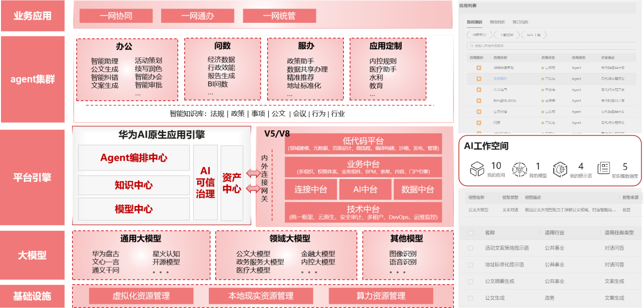The image size is (644, 308).
Task: Click the 模型中心 block
Action: [x=134, y=209]
